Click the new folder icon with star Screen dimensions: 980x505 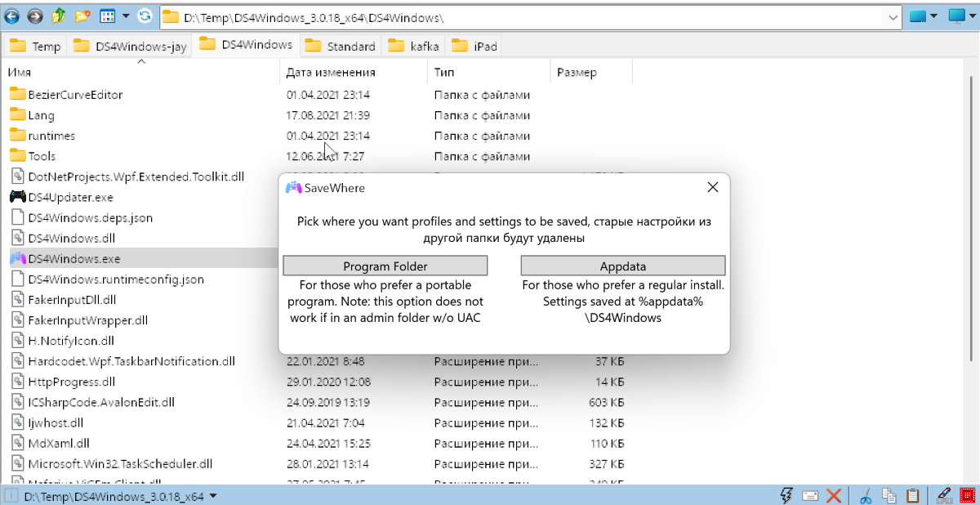pyautogui.click(x=82, y=16)
